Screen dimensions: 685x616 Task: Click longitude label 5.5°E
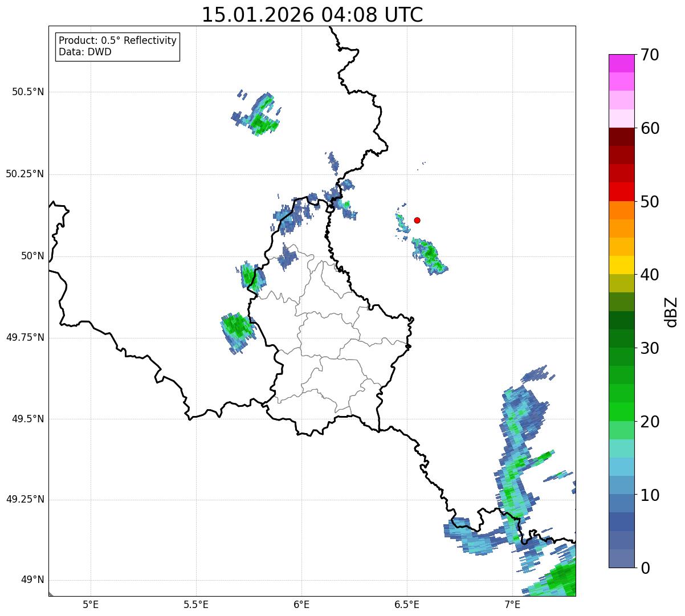click(x=197, y=605)
